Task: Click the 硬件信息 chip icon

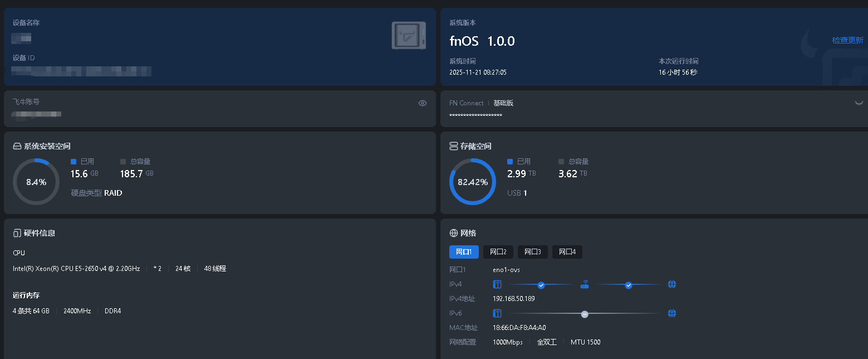Action: point(17,233)
